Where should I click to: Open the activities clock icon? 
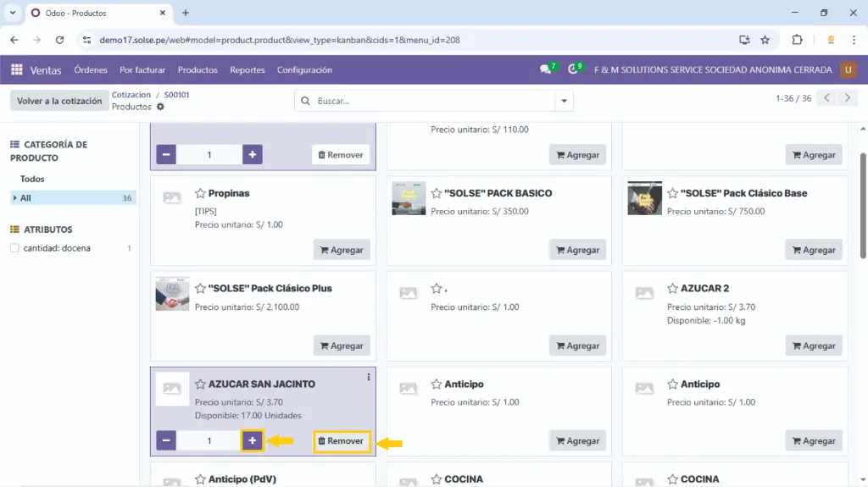pos(574,70)
